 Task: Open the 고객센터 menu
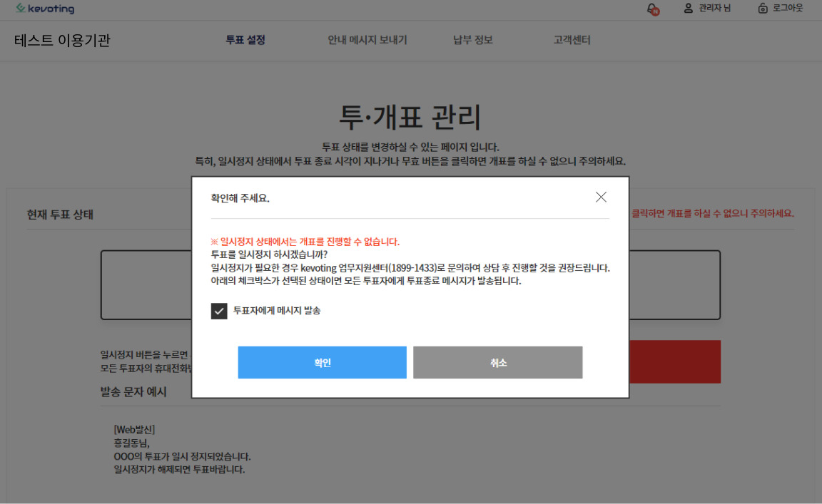(572, 41)
